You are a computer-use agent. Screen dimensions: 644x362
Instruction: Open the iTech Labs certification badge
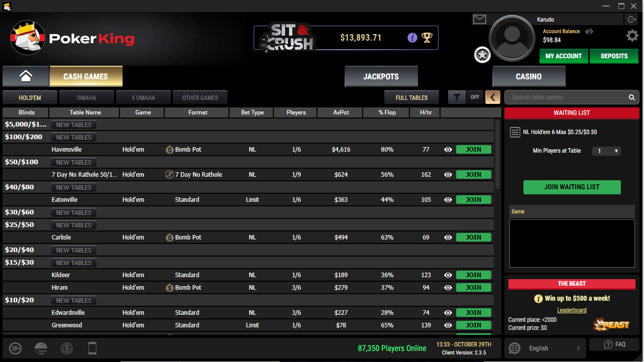(41, 348)
